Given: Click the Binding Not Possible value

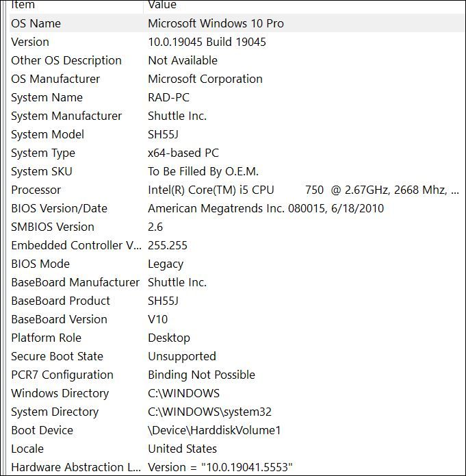Looking at the screenshot, I should point(201,375).
